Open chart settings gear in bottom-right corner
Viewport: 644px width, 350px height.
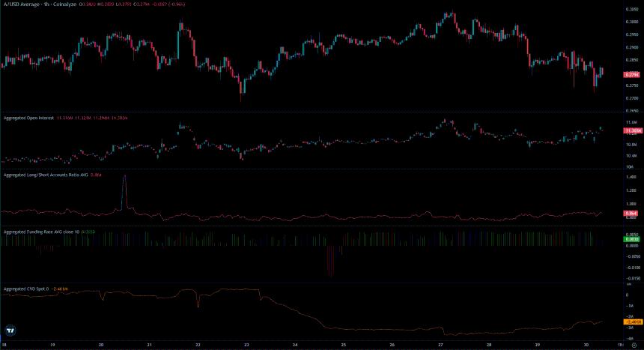pyautogui.click(x=634, y=345)
